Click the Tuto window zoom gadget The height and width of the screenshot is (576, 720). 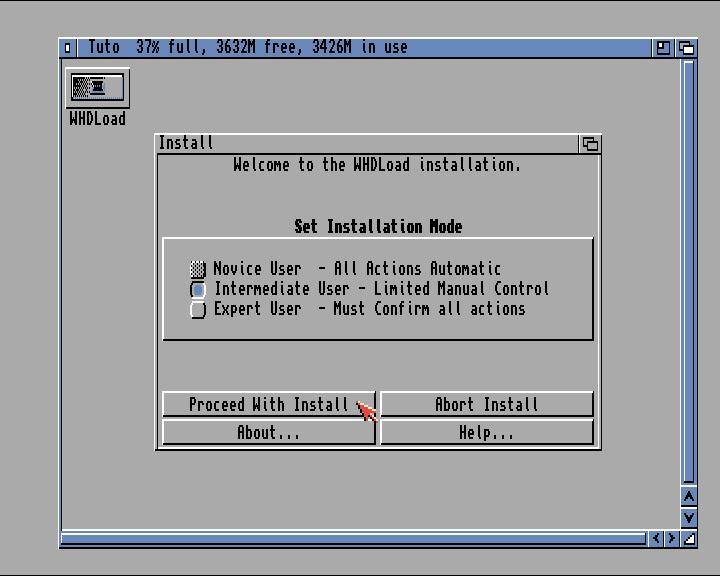pos(663,48)
